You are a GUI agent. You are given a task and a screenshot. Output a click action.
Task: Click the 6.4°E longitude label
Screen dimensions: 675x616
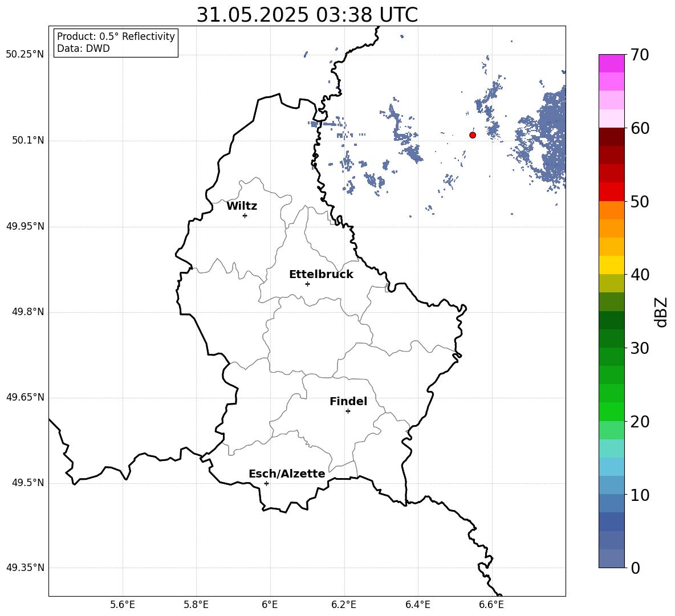point(417,605)
